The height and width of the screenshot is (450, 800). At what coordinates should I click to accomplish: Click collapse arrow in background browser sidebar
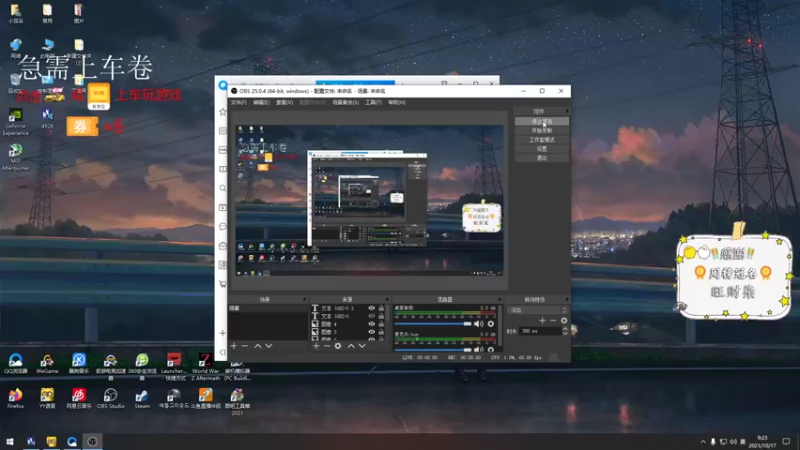222,352
